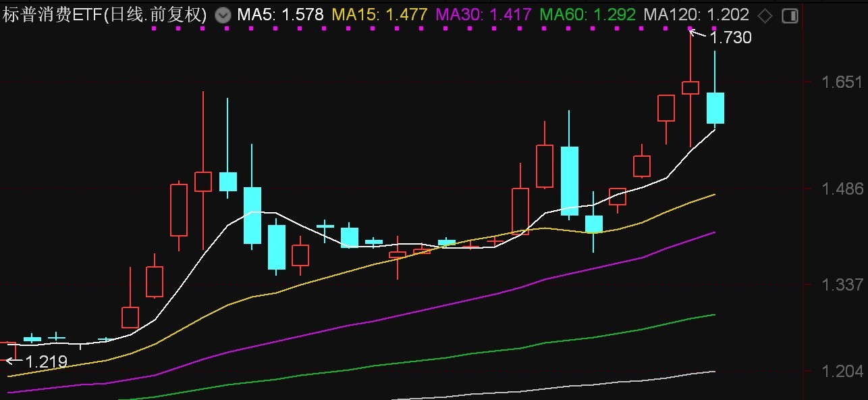This screenshot has width=868, height=400.
Task: Select the MA30: 1.417 indicator label
Action: coord(483,15)
